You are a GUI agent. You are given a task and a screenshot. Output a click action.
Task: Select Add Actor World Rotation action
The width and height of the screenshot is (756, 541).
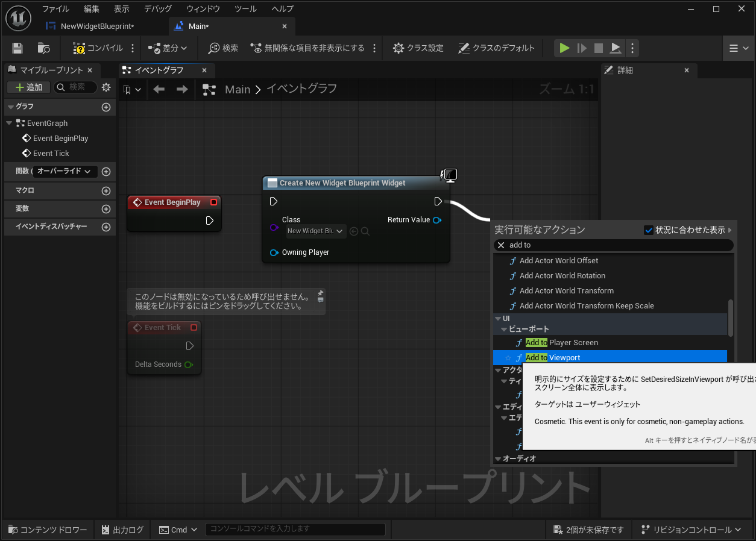(x=562, y=276)
